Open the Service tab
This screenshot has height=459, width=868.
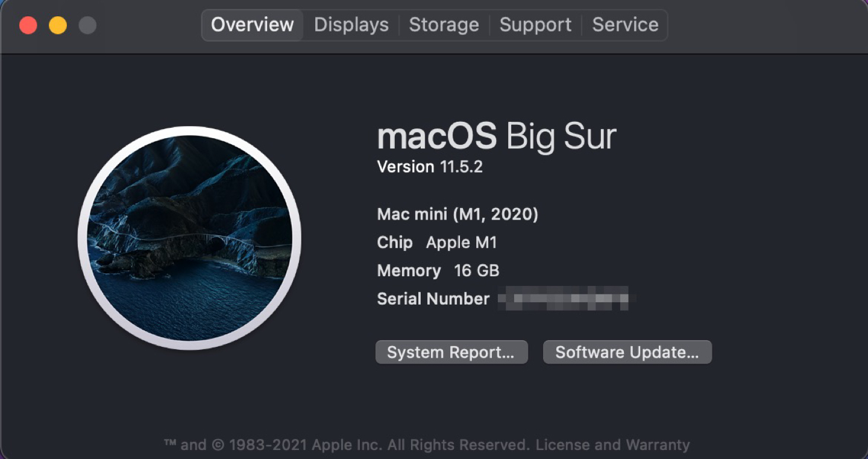coord(624,25)
